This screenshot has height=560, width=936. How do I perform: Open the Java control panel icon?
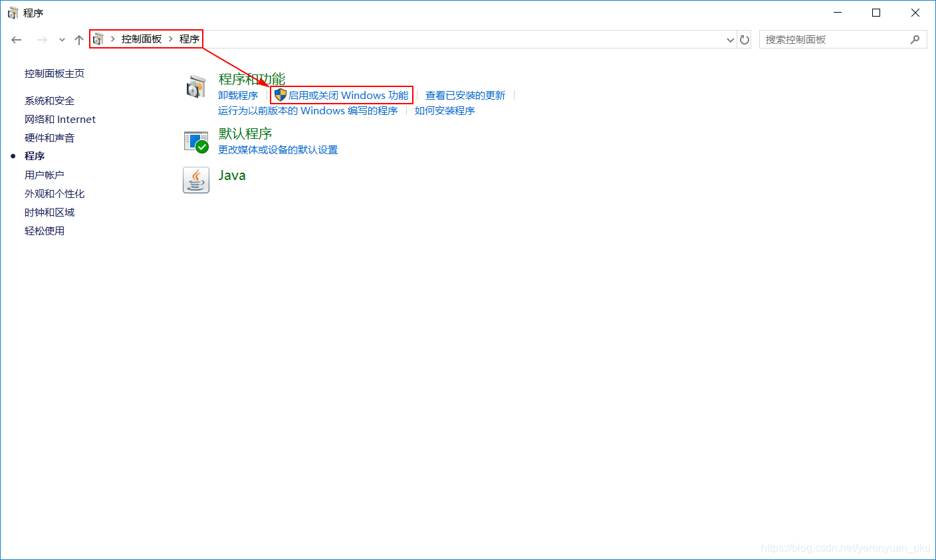196,180
